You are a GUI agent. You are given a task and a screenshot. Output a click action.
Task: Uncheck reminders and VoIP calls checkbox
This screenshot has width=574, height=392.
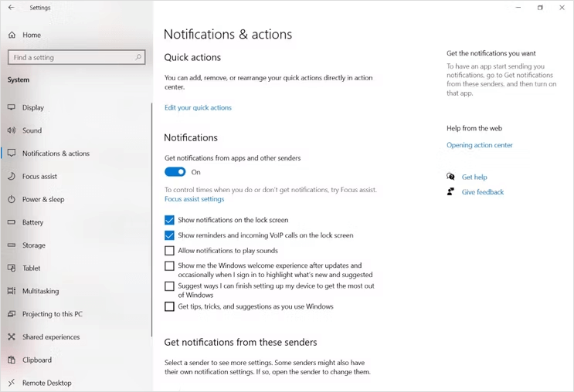[169, 235]
